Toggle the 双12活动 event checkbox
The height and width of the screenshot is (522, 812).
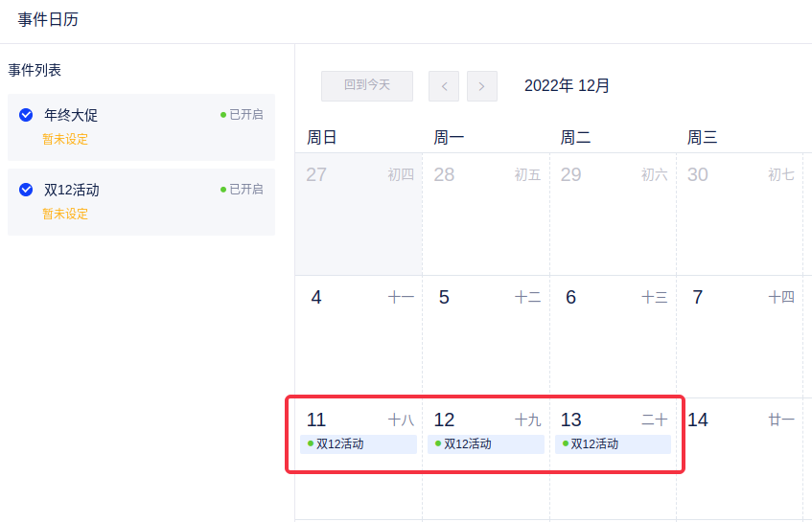(x=26, y=190)
